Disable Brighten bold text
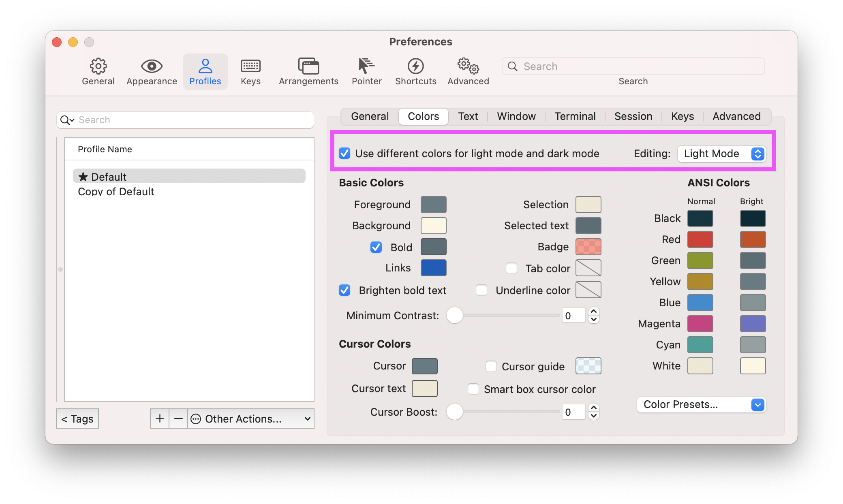Screen dimensions: 843x504 point(344,290)
